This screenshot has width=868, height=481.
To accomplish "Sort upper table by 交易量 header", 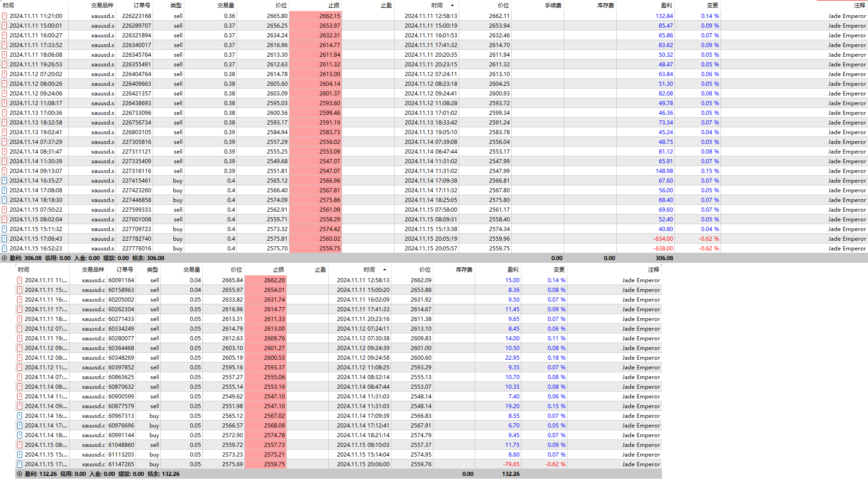I will pyautogui.click(x=226, y=6).
